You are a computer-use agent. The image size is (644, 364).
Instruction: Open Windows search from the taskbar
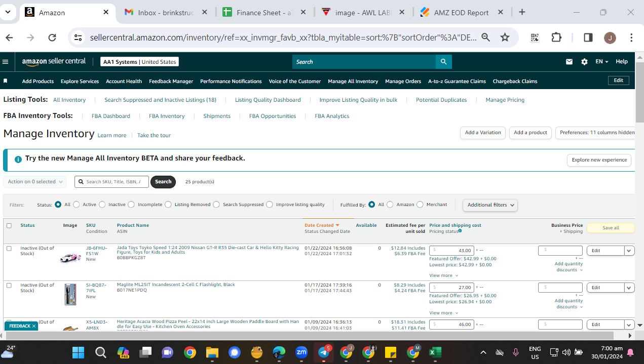(100, 352)
